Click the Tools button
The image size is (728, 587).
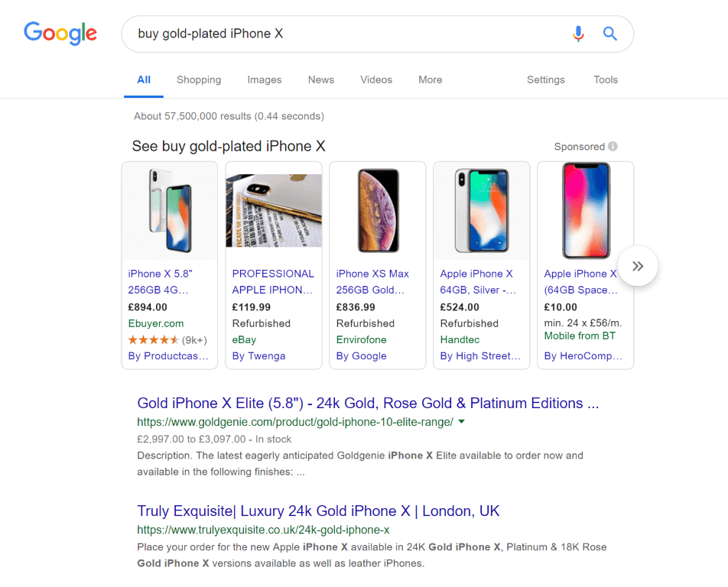click(x=605, y=79)
